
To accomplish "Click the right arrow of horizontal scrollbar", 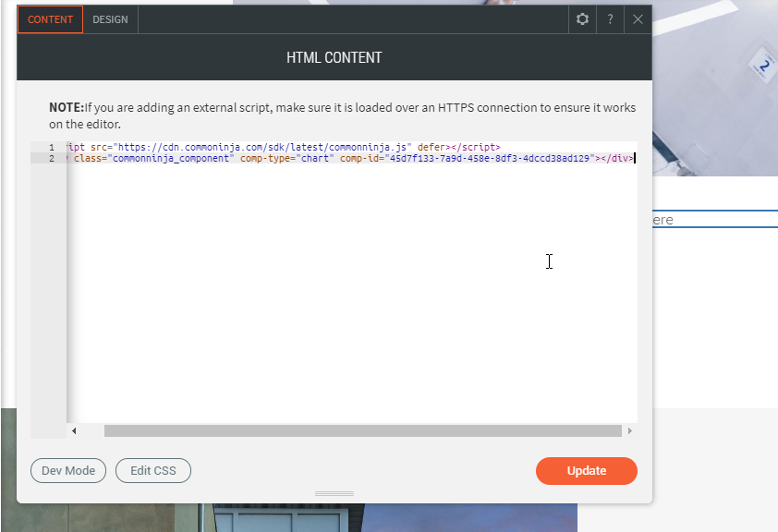I will click(629, 430).
